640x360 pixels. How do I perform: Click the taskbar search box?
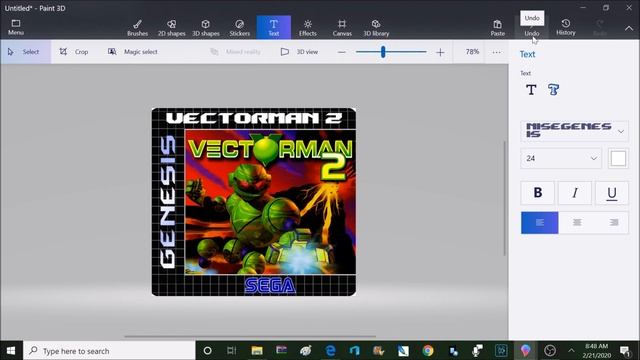(109, 351)
